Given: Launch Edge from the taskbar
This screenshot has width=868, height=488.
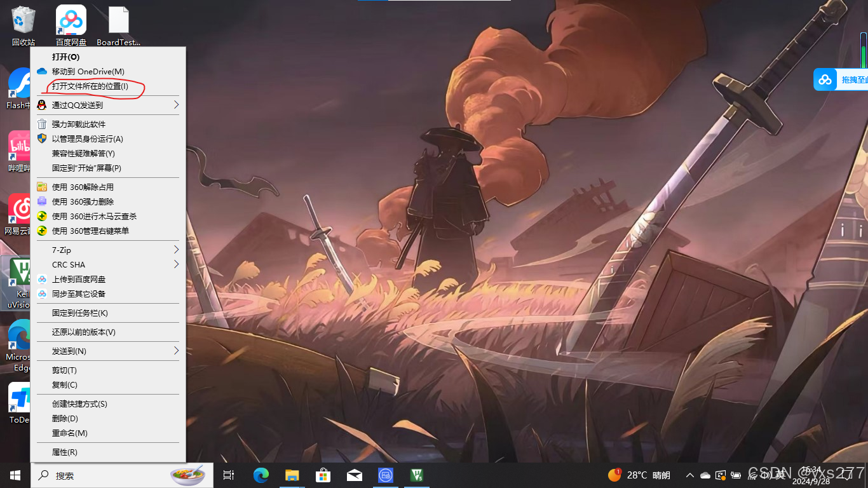Looking at the screenshot, I should pos(261,475).
